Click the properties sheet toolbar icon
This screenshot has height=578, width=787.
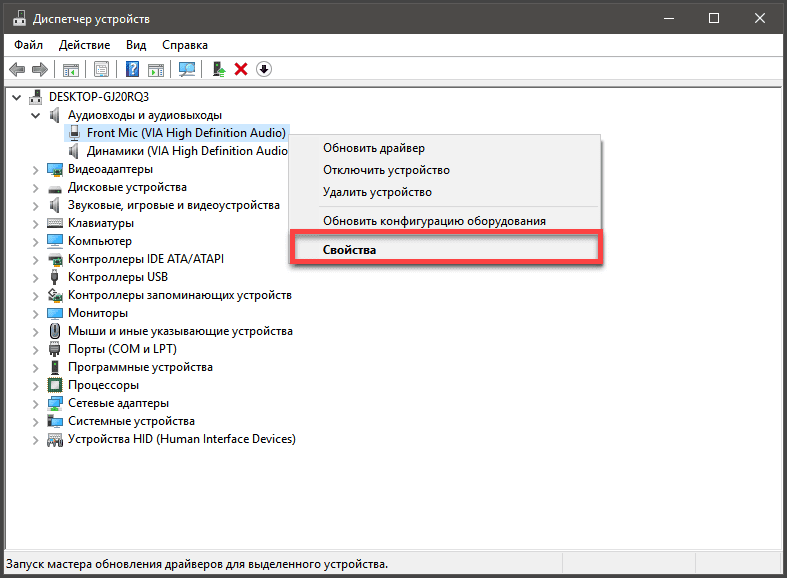click(101, 69)
